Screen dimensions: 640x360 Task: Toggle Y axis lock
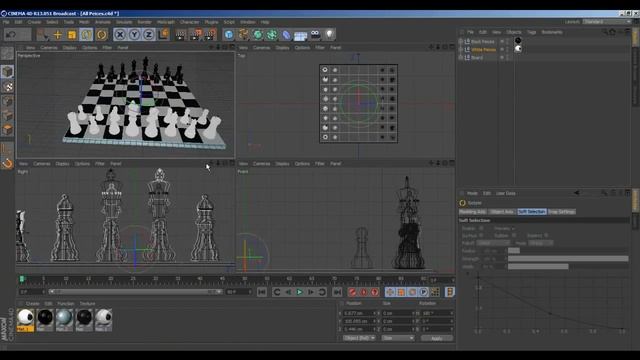click(134, 35)
